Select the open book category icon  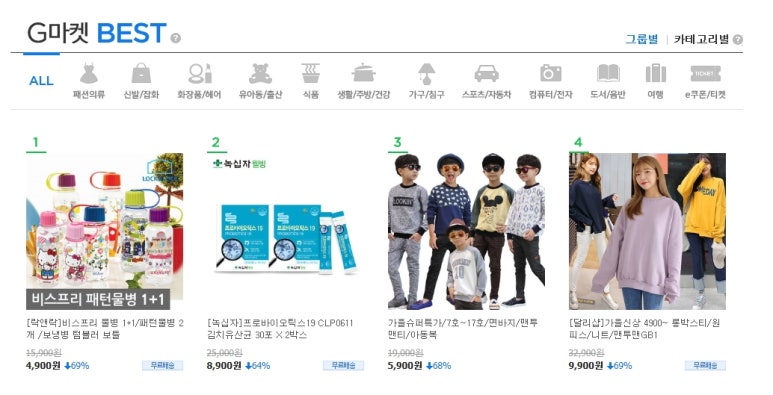[x=608, y=73]
